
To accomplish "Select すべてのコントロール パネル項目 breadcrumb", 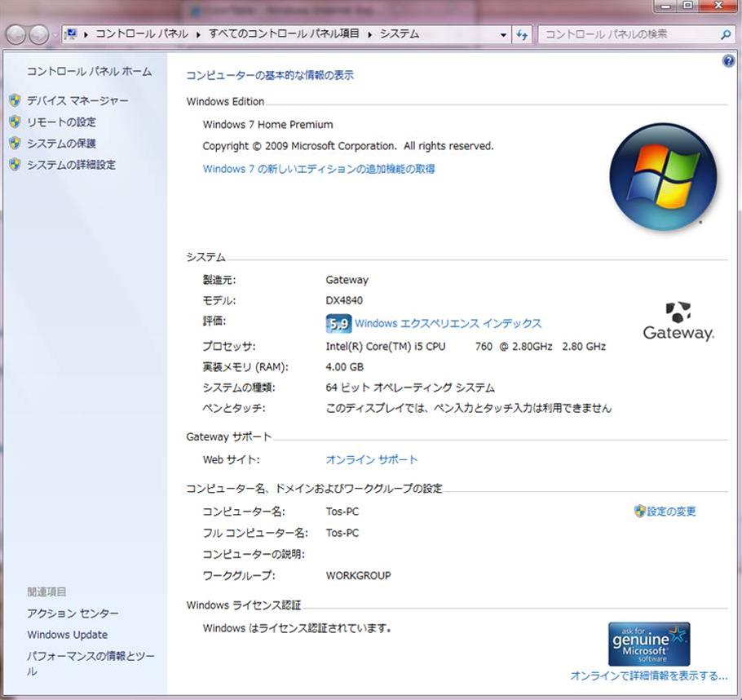I will tap(284, 33).
